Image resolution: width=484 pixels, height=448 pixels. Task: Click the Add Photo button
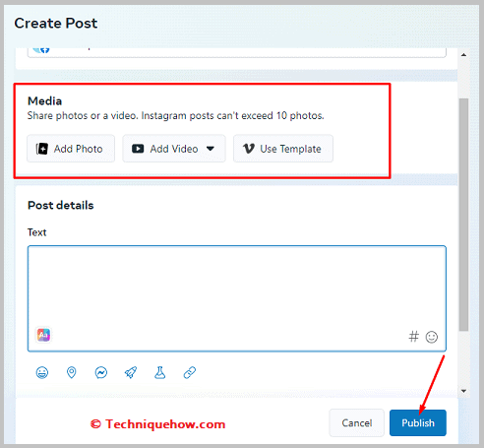click(71, 149)
